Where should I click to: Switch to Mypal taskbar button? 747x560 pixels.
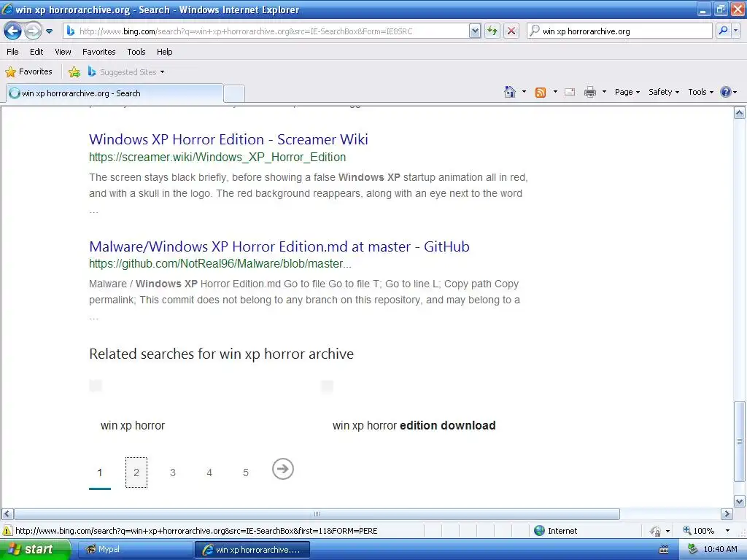coord(135,550)
